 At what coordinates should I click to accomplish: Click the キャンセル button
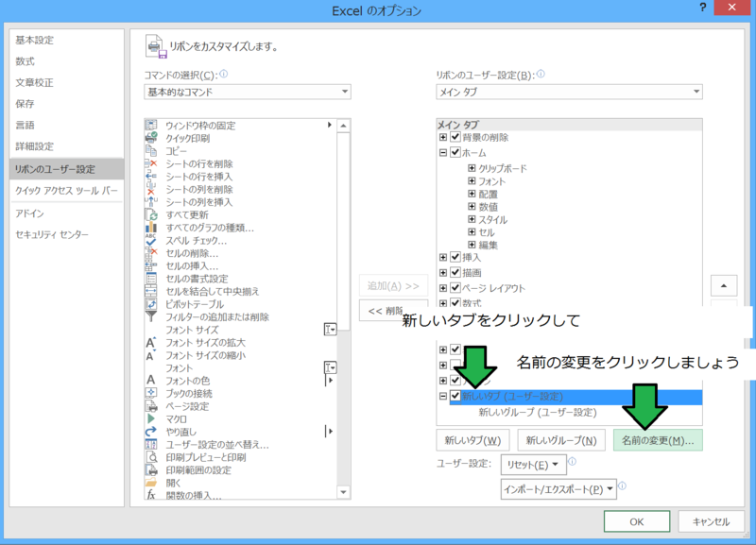click(x=712, y=521)
